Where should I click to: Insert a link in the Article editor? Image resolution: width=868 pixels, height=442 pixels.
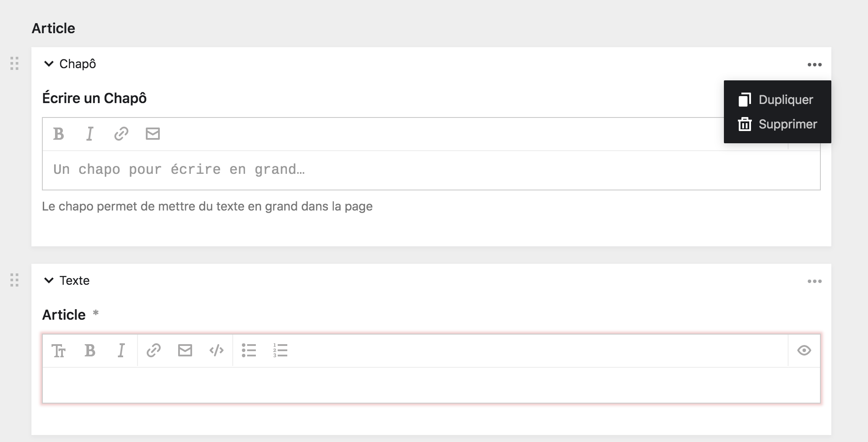coord(154,350)
